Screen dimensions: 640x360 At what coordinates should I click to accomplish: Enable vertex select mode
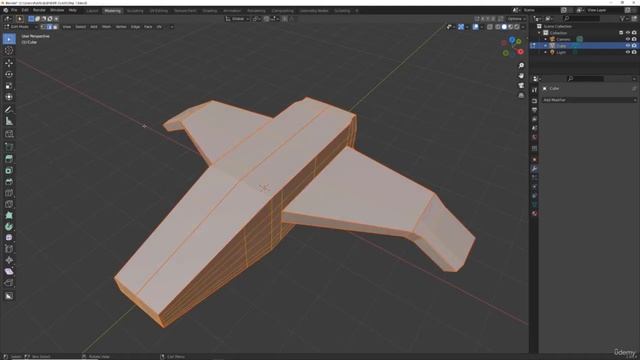43,27
